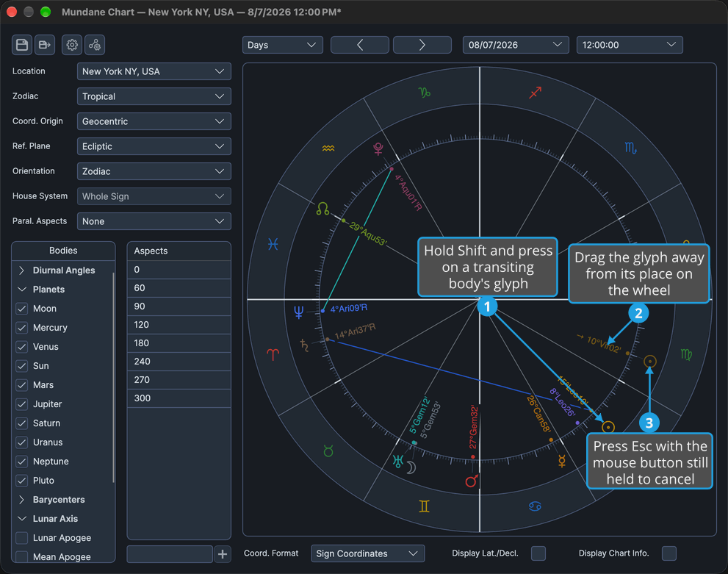Open aspect settings (nodes and gear icon)
This screenshot has height=574, width=728.
click(x=95, y=45)
